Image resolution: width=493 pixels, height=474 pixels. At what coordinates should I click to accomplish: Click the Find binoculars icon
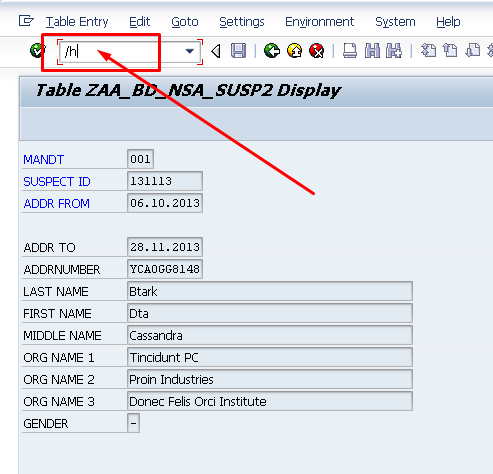click(372, 51)
